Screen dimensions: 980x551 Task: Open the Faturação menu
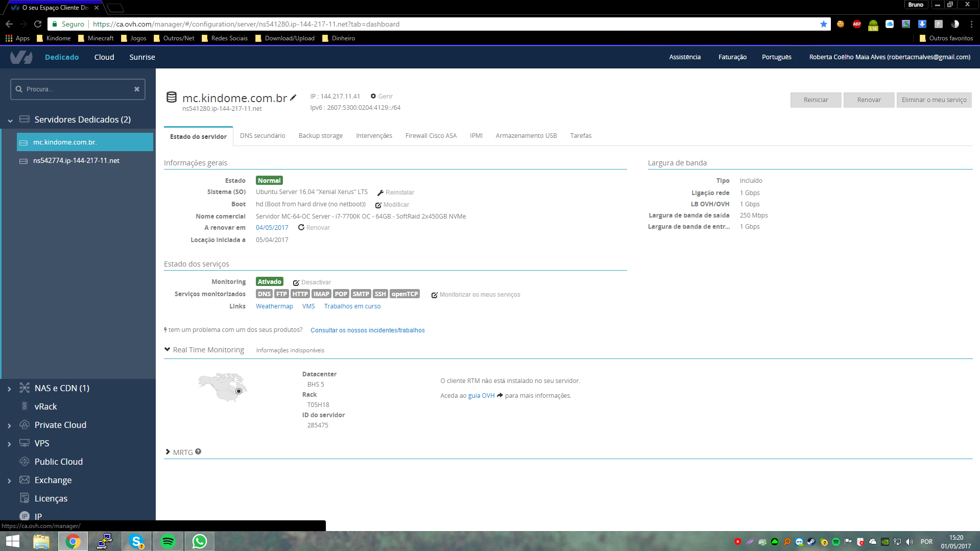(732, 57)
